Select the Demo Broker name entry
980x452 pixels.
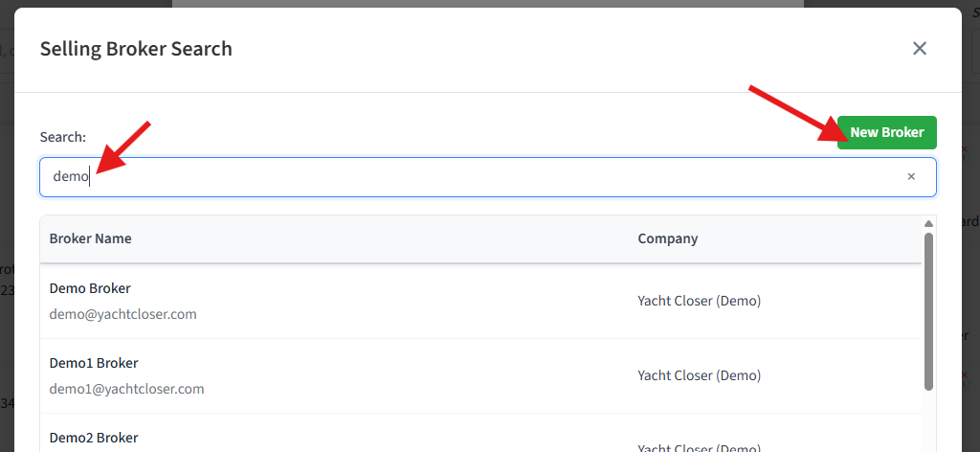point(90,288)
